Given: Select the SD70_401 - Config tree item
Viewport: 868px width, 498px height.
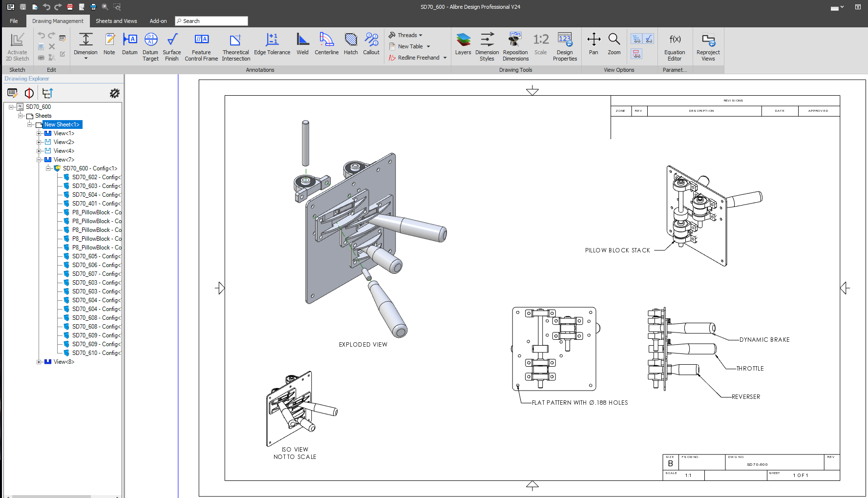Looking at the screenshot, I should [92, 204].
